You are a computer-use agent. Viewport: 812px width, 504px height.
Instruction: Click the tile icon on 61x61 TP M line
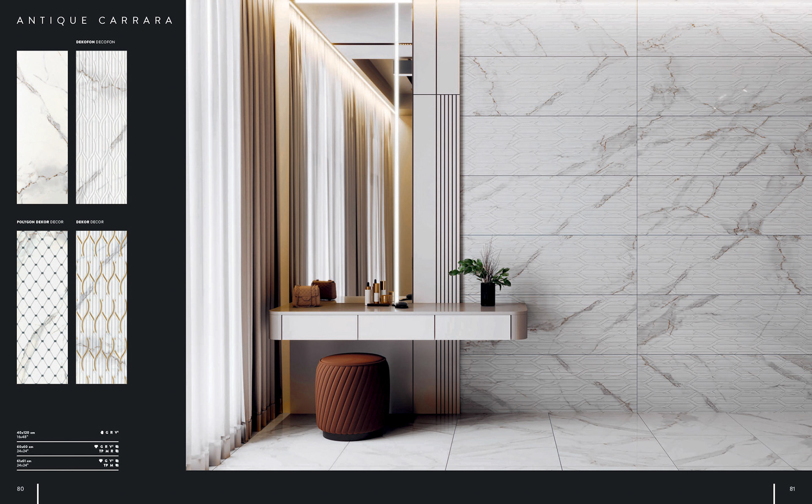point(117,466)
